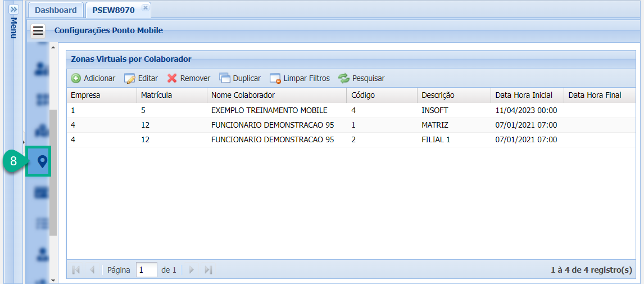The width and height of the screenshot is (644, 284).
Task: Sort by the Data Hora Inicial header
Action: click(x=527, y=96)
